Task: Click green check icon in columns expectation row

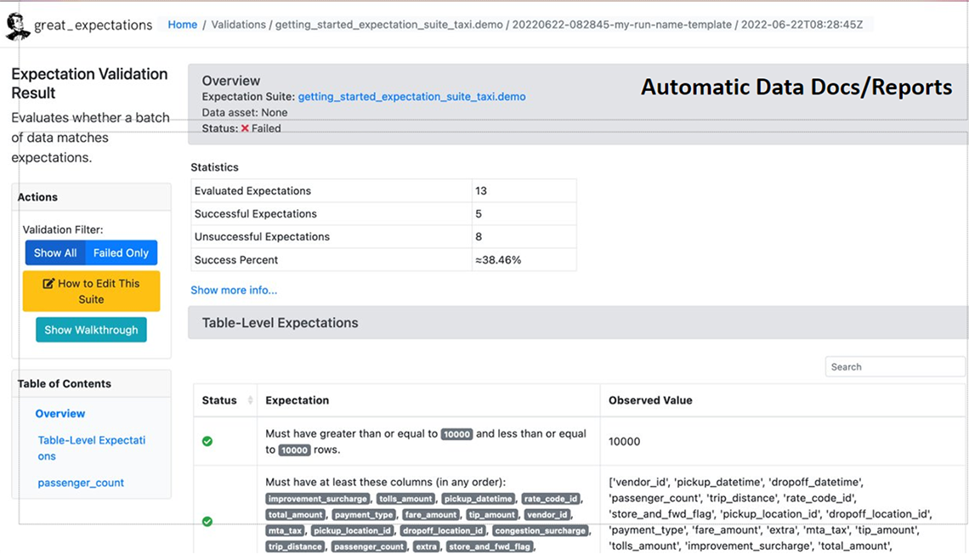Action: 207,522
